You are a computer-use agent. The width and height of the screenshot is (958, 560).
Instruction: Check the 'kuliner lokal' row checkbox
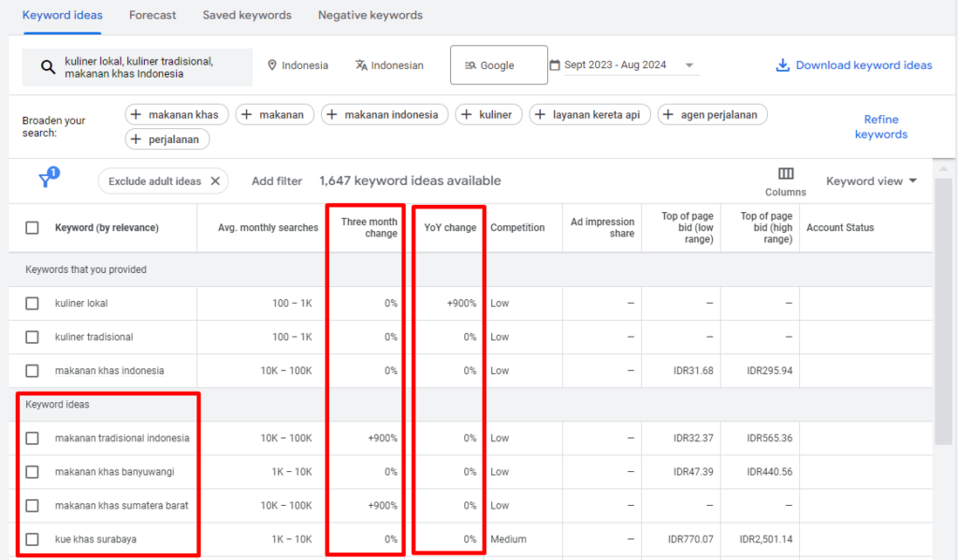(x=33, y=304)
